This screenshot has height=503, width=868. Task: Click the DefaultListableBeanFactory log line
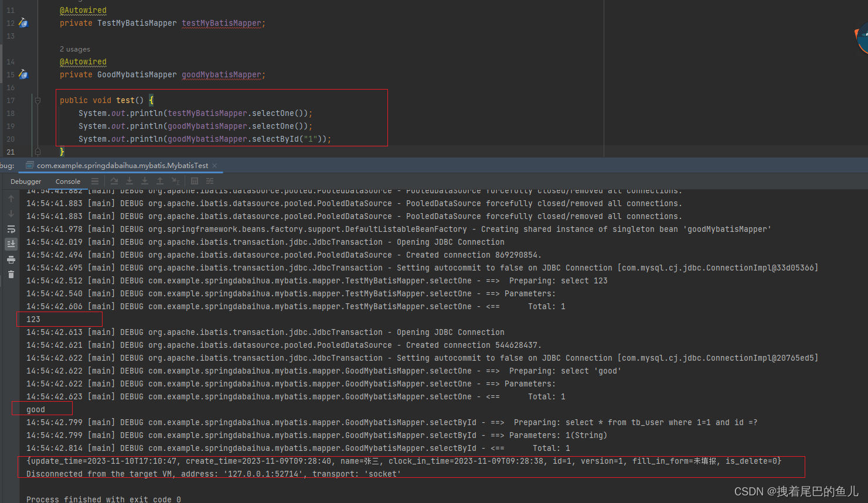point(399,229)
